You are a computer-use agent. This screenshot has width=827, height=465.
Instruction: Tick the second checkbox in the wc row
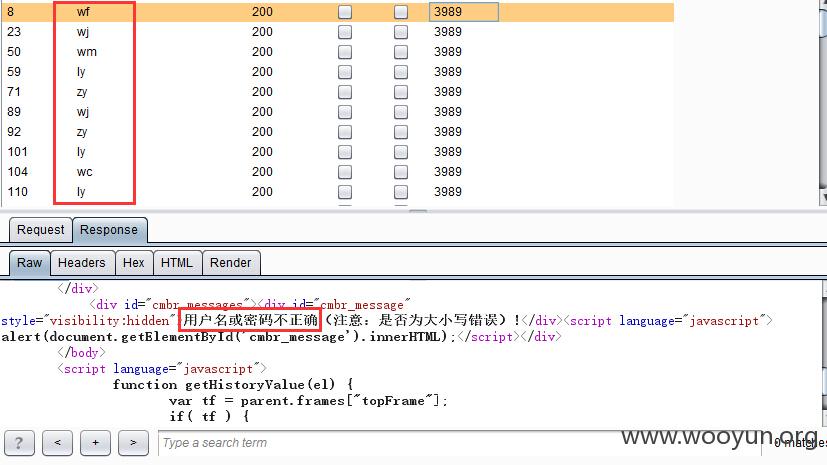(401, 172)
